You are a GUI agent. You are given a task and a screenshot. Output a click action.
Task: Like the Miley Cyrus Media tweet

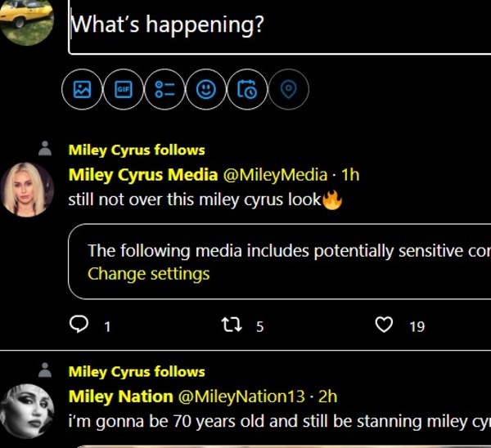(384, 326)
